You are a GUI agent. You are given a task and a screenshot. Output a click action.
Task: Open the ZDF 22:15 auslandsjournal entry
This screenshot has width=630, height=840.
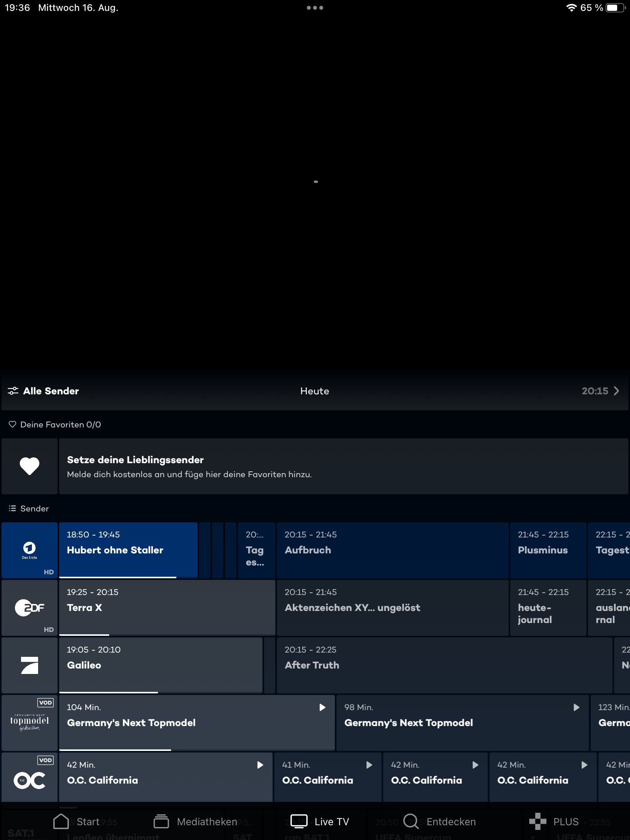609,608
